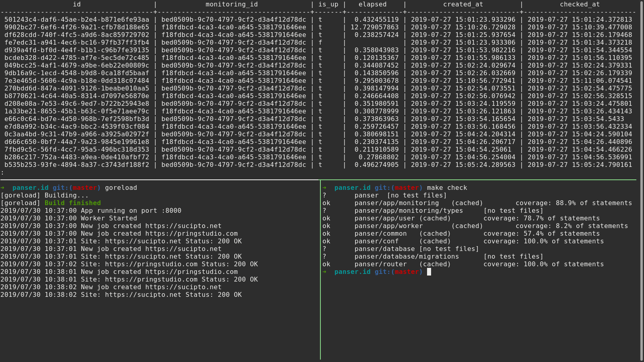Click the master branch label in make check pane
This screenshot has height=362, width=644.
[x=407, y=187]
